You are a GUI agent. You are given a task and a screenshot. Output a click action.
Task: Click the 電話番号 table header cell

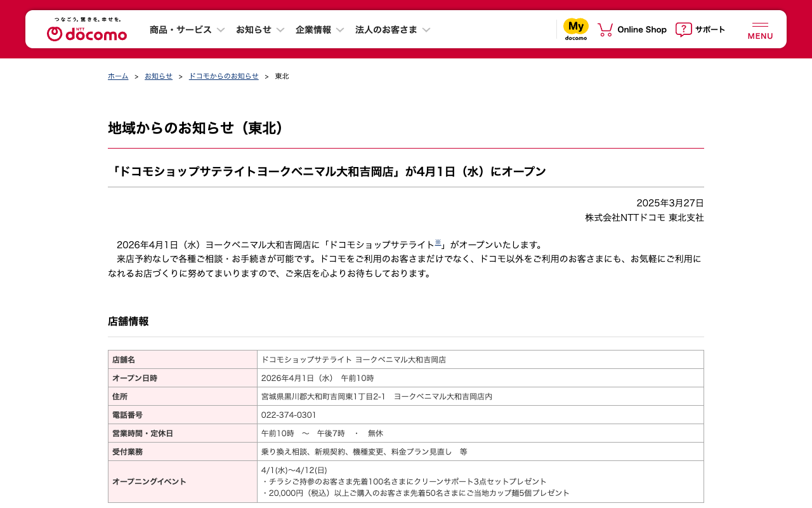coord(183,415)
